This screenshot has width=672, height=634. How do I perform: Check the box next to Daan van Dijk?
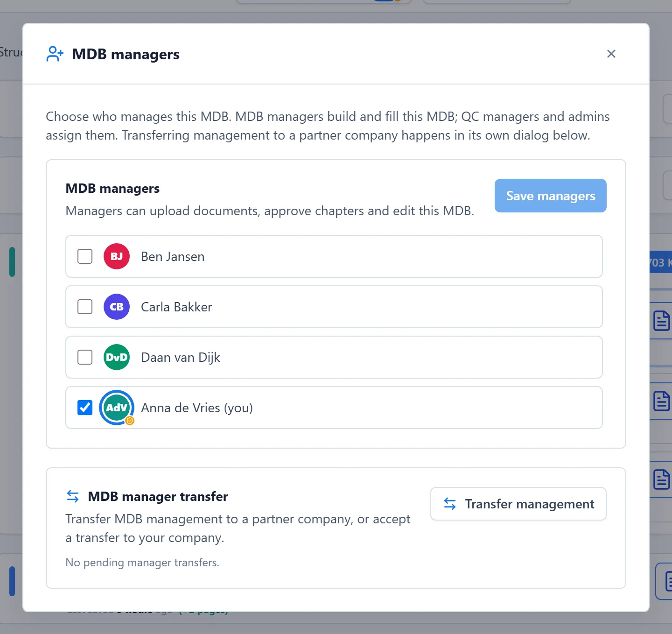tap(85, 357)
